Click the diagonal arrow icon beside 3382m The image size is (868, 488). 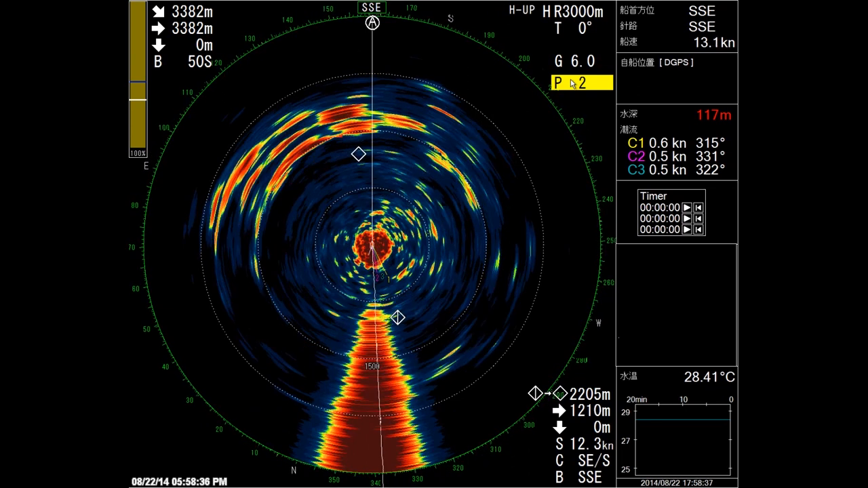point(161,12)
